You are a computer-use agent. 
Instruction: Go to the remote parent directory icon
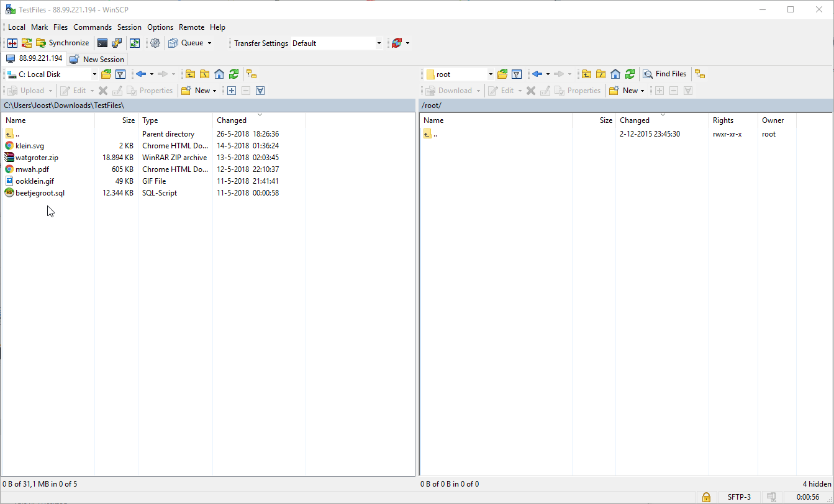point(586,74)
